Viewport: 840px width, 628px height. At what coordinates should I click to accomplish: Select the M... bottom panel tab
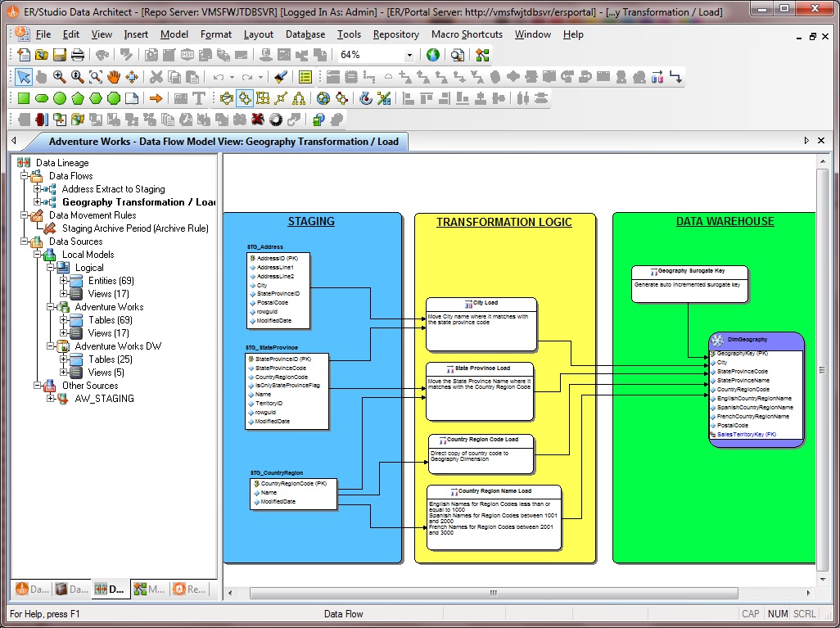coord(150,589)
